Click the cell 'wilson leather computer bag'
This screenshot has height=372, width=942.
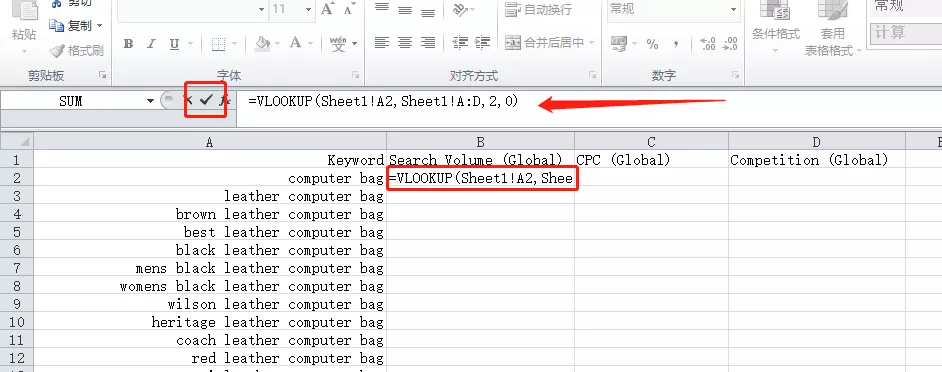[x=210, y=304]
